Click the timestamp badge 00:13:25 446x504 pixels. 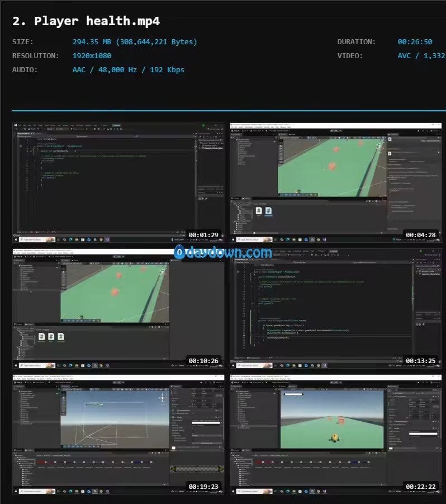point(421,361)
